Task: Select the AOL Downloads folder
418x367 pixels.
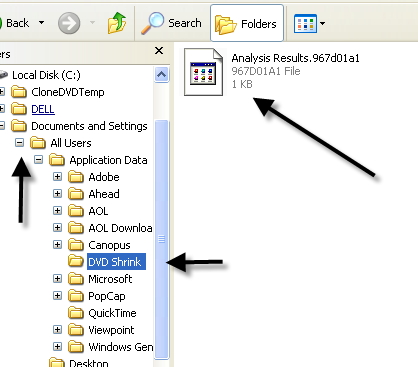Action: point(120,228)
